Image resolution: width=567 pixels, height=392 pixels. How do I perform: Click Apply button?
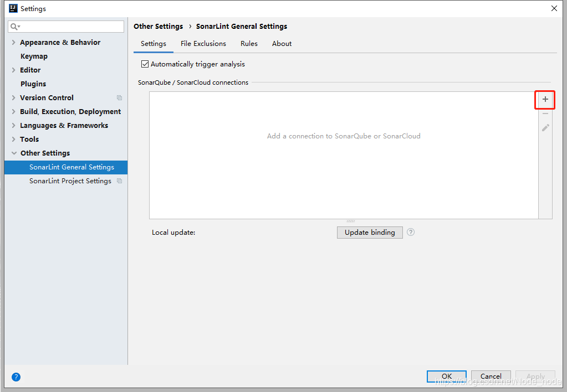pyautogui.click(x=535, y=376)
